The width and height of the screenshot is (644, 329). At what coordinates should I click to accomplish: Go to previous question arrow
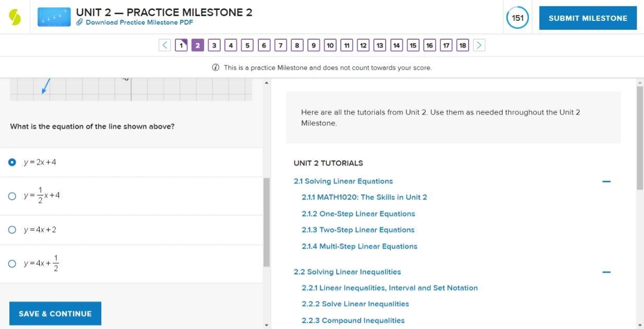click(x=164, y=45)
